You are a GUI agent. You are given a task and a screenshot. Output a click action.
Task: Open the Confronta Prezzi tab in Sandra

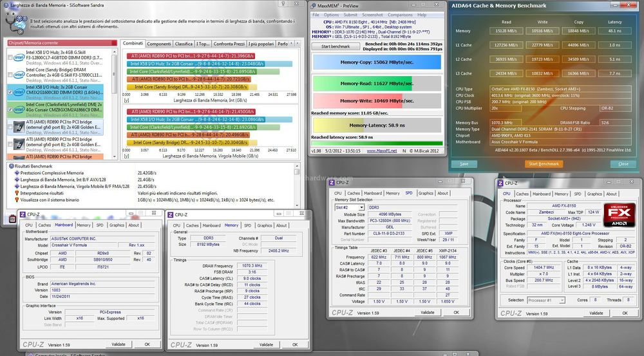coord(229,44)
